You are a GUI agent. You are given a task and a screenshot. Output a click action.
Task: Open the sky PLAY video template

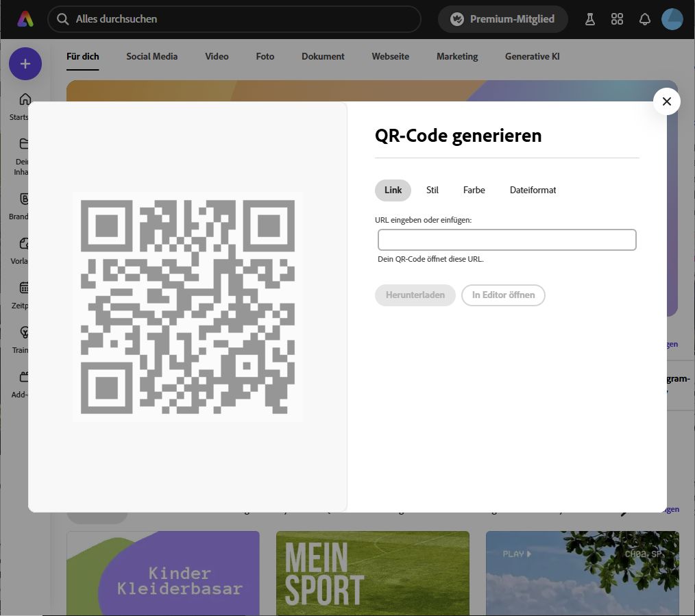[x=583, y=573]
